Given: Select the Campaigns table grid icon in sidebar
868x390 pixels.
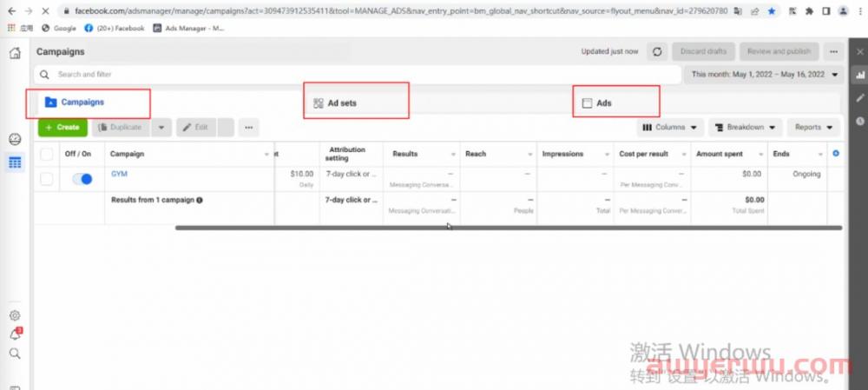Looking at the screenshot, I should 15,163.
